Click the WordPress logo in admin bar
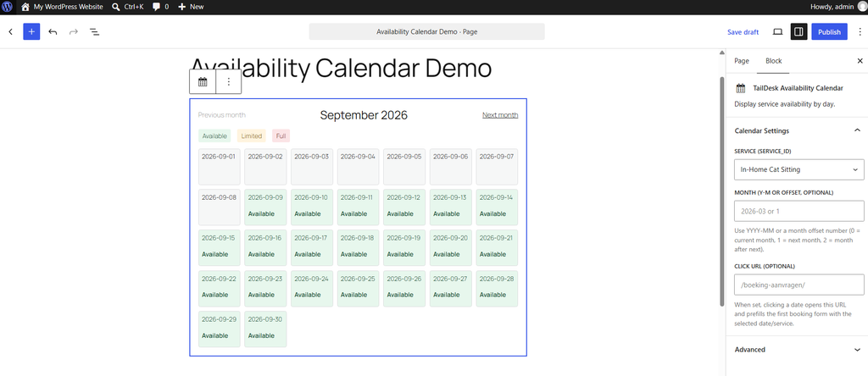 coord(7,7)
